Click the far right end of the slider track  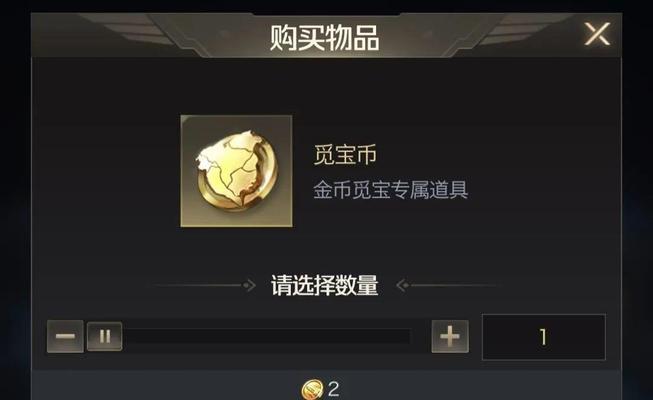pos(406,336)
